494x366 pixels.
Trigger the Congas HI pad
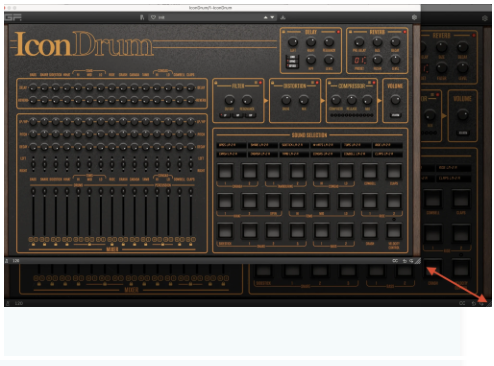pyautogui.click(x=321, y=172)
